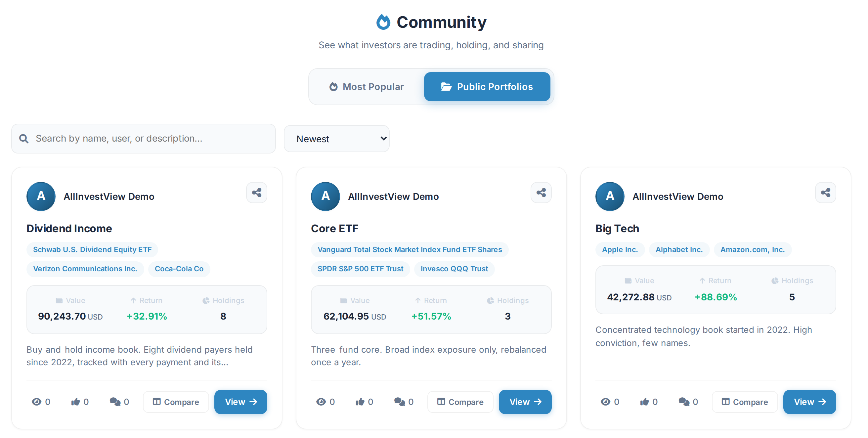
Task: Open the Big Tech title
Action: (x=617, y=229)
